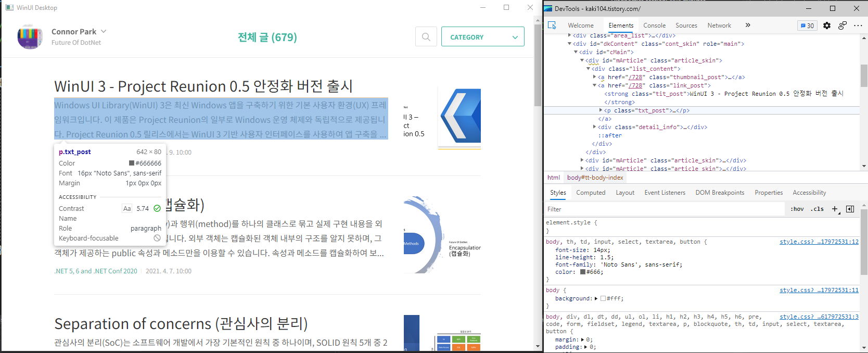Expand the area_list div node
This screenshot has width=868, height=353.
[x=569, y=35]
